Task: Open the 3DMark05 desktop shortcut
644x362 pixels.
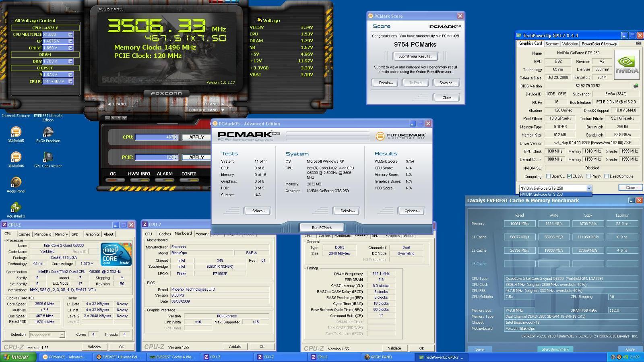Action: point(16,134)
